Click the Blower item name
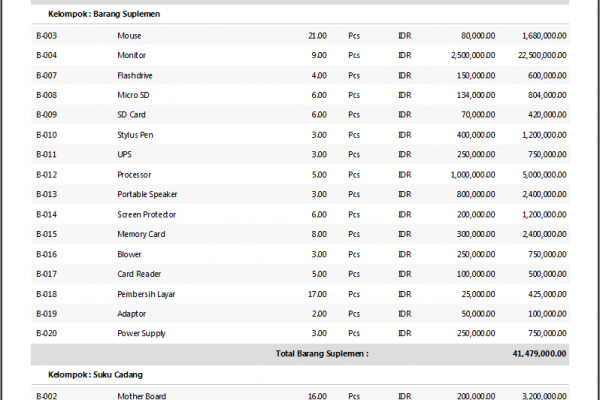 [130, 254]
